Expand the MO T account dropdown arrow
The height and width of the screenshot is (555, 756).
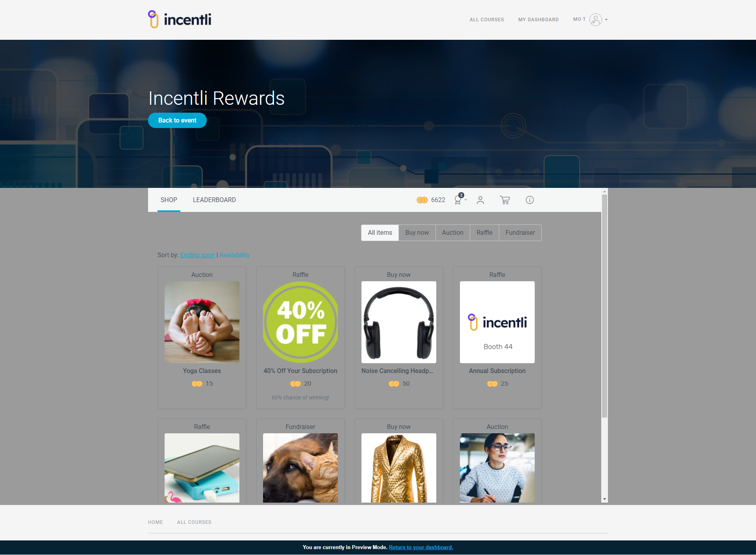click(606, 20)
